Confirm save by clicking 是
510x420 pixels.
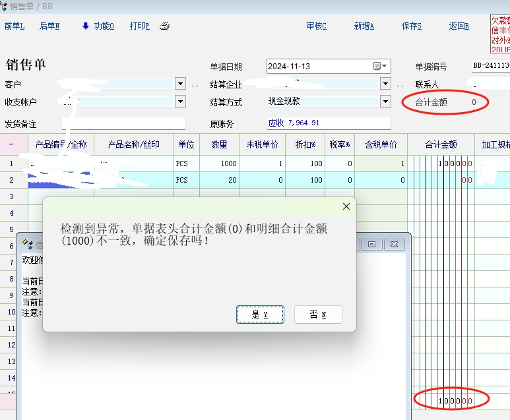[x=260, y=315]
